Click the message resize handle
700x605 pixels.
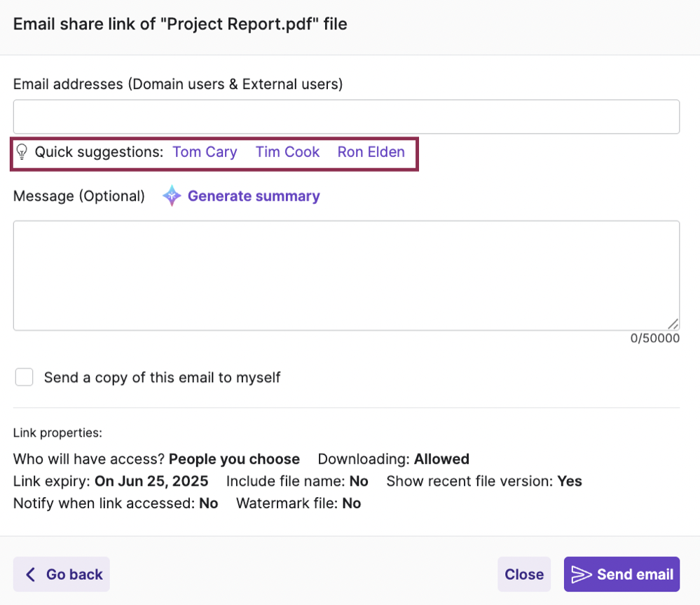point(673,324)
